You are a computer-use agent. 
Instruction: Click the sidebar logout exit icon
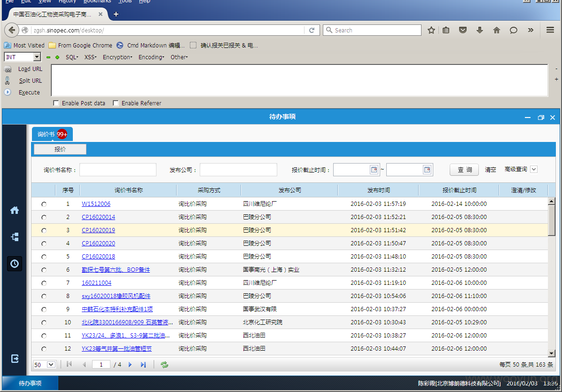[15, 359]
